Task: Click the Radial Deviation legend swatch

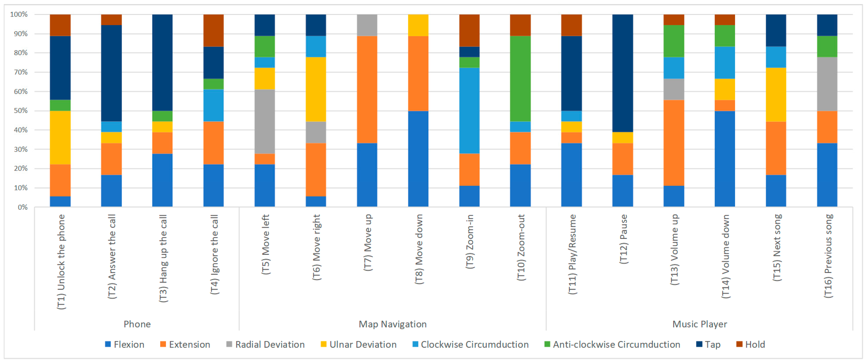Action: pos(229,344)
